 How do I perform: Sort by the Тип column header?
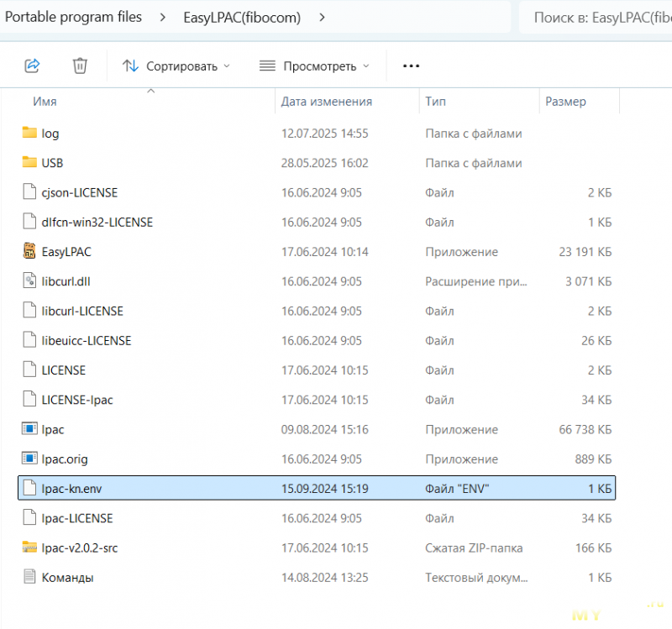tap(435, 102)
